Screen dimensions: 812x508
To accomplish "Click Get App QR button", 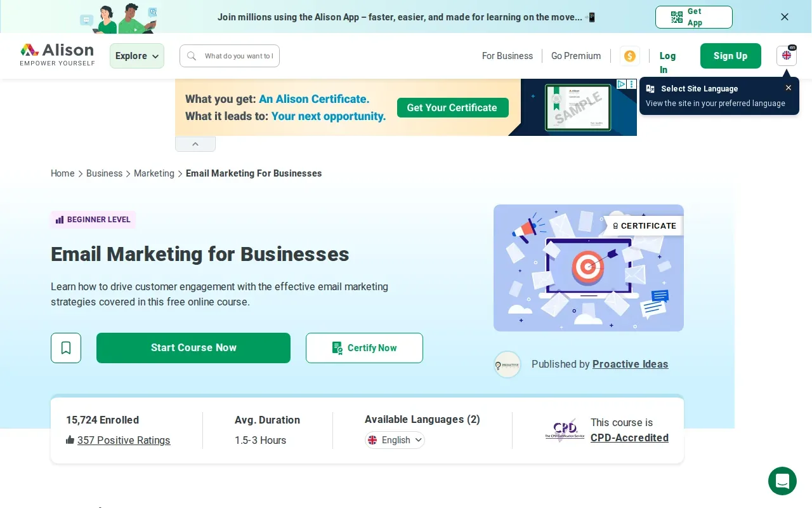I will (694, 17).
